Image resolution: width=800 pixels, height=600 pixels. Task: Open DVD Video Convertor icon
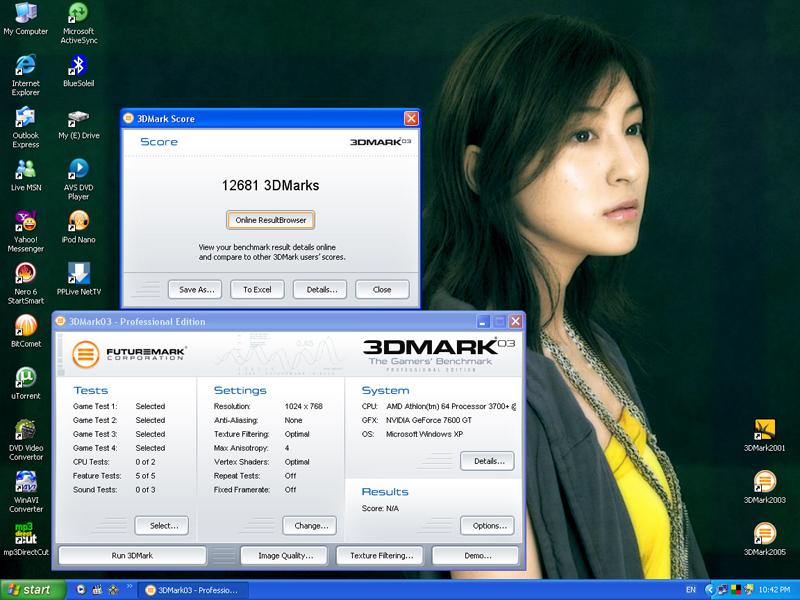tap(26, 440)
